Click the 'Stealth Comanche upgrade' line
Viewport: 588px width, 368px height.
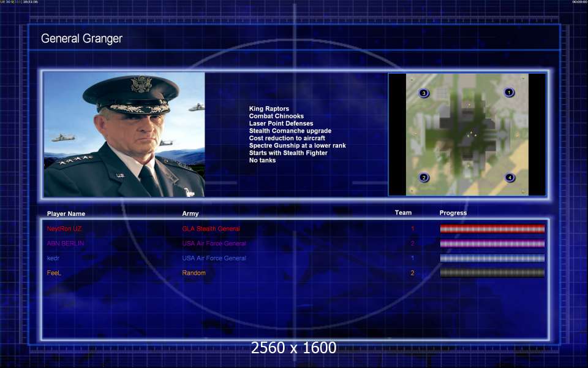(290, 131)
